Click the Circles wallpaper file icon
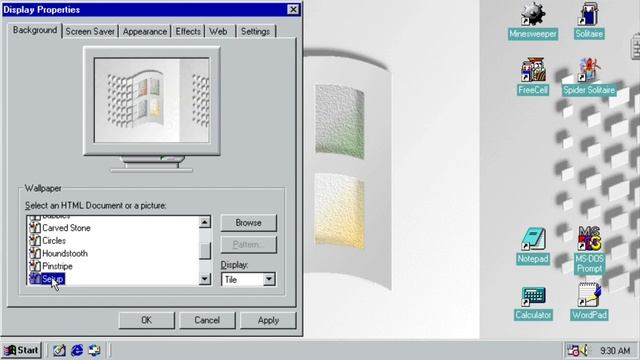Image resolution: width=640 pixels, height=360 pixels. 35,240
